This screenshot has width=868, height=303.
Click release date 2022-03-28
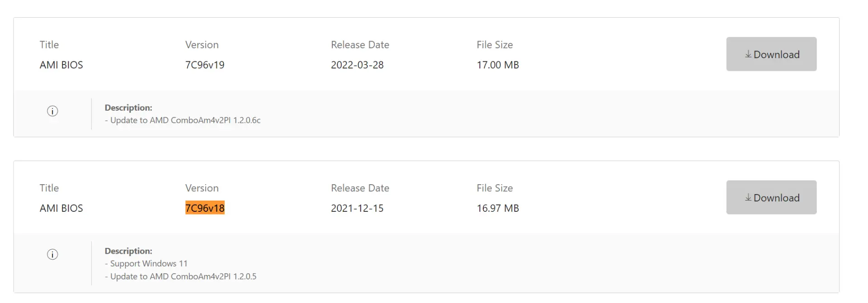point(357,65)
